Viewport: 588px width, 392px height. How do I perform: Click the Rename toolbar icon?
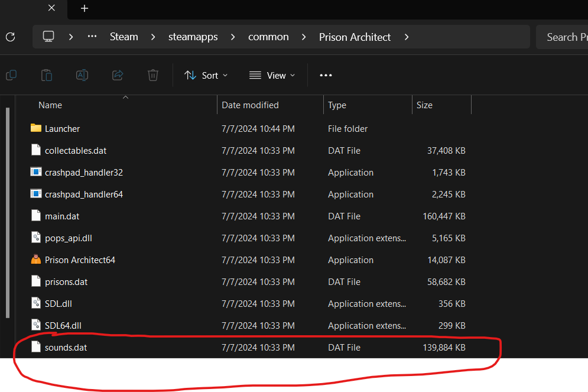[x=82, y=75]
